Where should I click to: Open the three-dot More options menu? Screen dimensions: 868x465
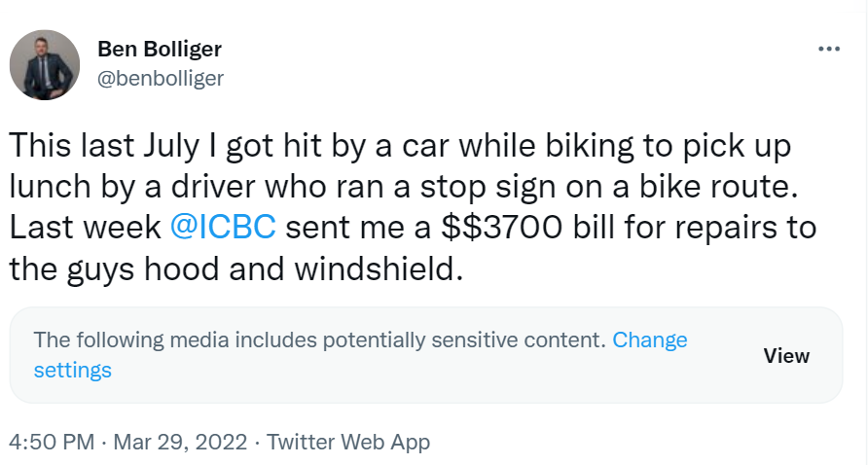tap(828, 49)
